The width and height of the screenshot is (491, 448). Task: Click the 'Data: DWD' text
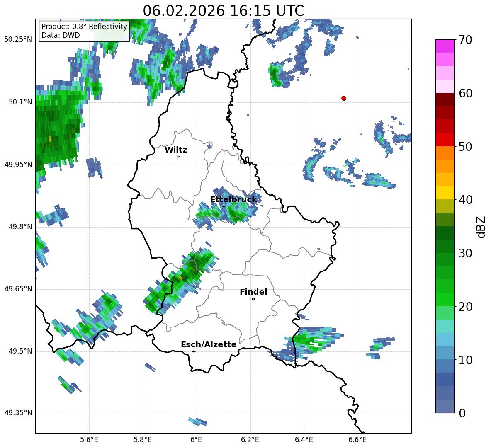pyautogui.click(x=61, y=35)
